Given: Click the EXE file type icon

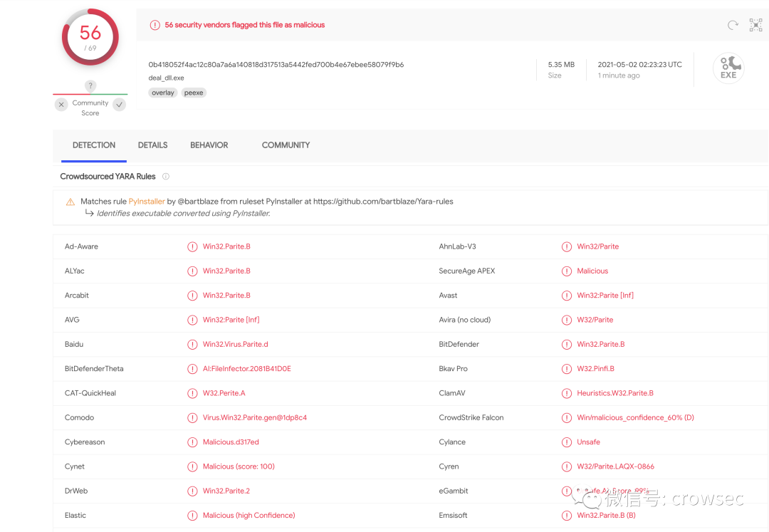Looking at the screenshot, I should tap(728, 68).
